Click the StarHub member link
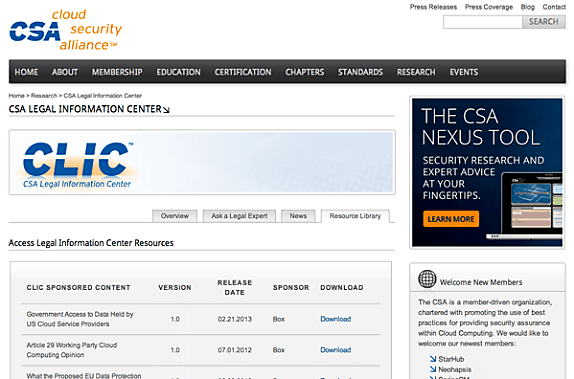 coord(451,359)
